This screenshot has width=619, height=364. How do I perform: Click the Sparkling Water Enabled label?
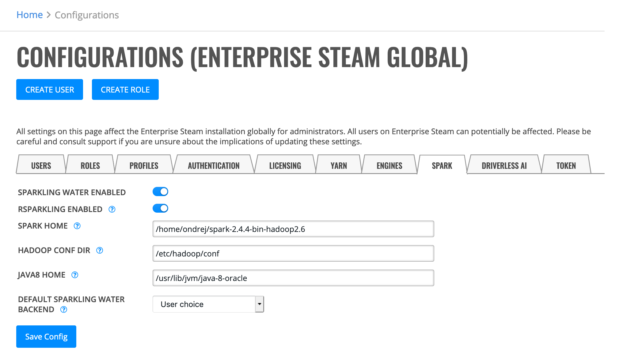72,192
